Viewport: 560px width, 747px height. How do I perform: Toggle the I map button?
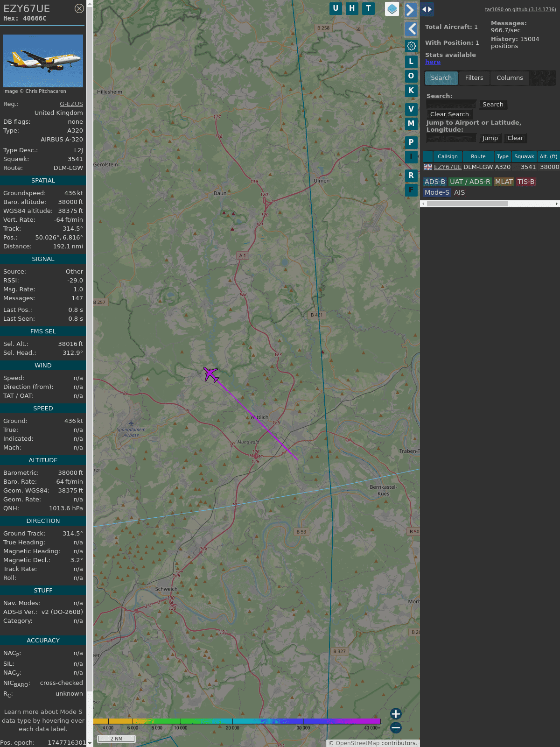(x=411, y=156)
